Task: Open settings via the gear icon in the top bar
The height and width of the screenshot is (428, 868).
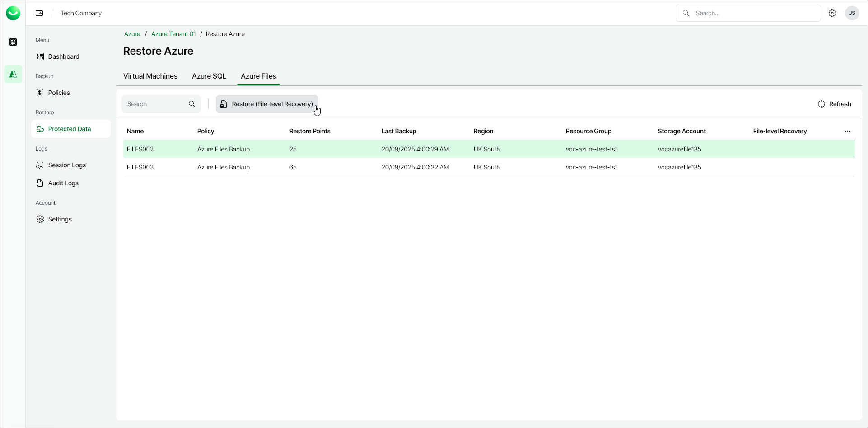Action: point(832,13)
